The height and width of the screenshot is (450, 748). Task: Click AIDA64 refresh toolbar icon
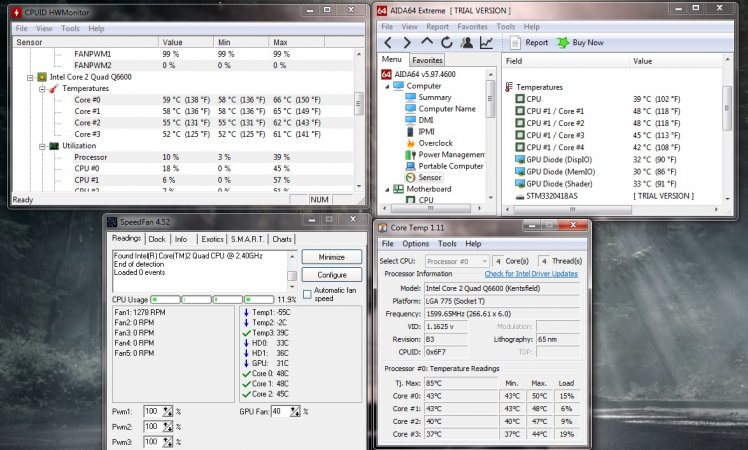[447, 42]
